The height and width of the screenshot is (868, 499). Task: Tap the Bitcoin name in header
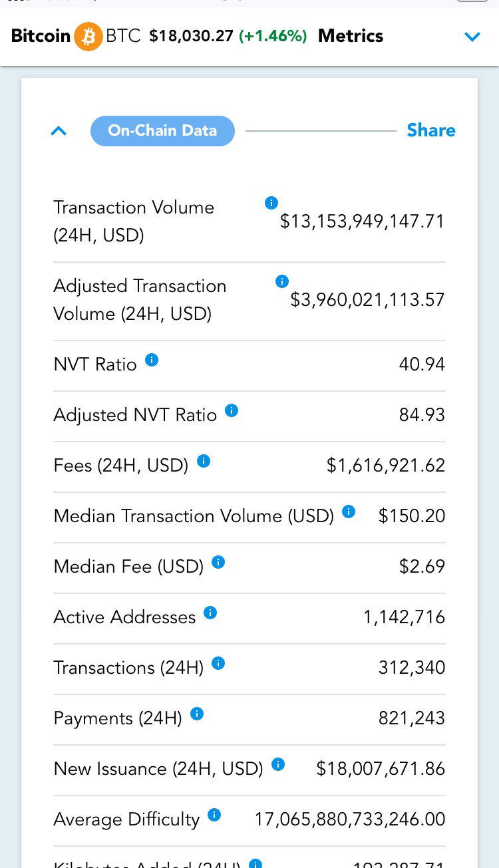pyautogui.click(x=41, y=36)
